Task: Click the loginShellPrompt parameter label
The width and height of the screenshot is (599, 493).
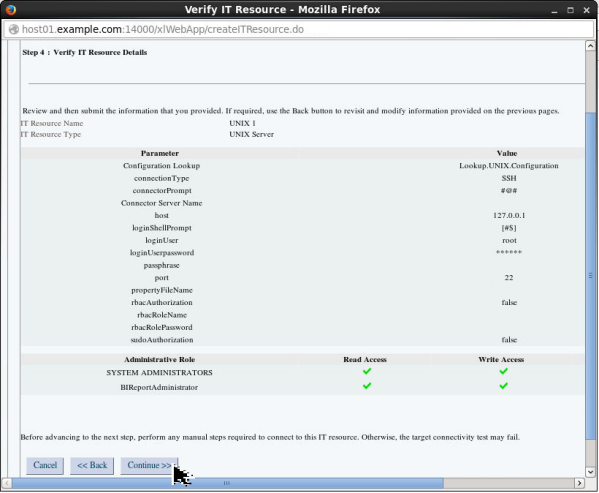Action: 162,228
